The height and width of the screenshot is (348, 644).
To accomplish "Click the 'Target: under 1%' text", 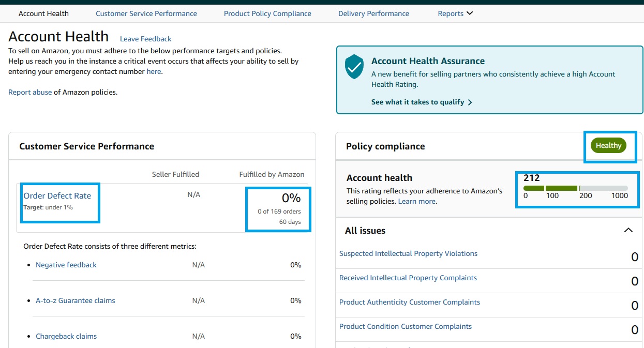I will point(48,207).
